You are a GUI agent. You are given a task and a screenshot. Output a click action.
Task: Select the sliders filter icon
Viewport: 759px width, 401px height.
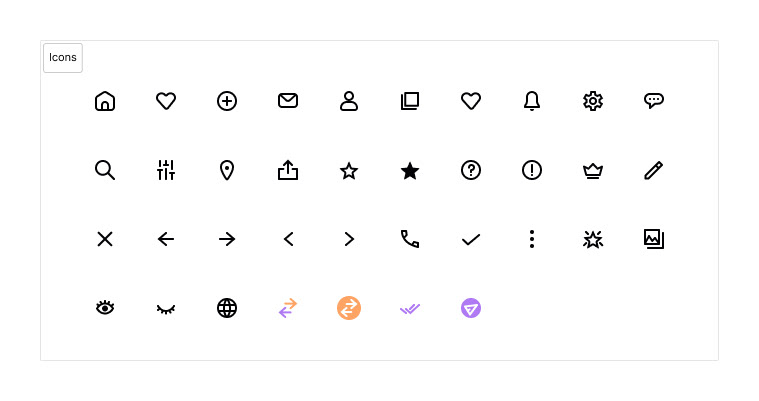click(166, 170)
